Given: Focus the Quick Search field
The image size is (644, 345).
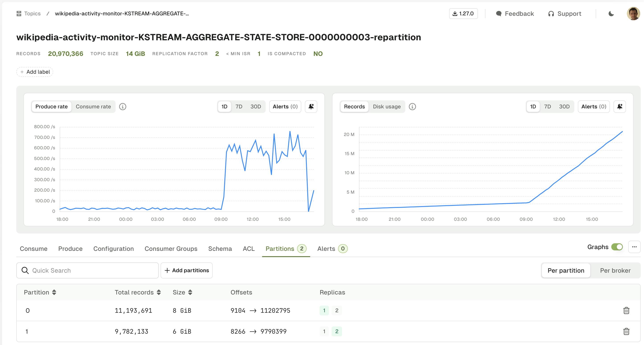Looking at the screenshot, I should [88, 270].
